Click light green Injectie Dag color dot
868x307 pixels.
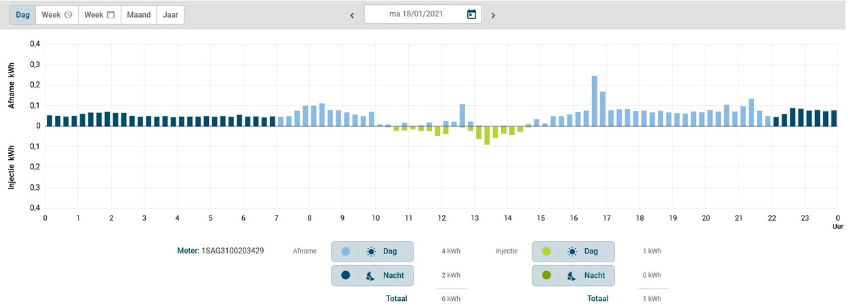(547, 251)
